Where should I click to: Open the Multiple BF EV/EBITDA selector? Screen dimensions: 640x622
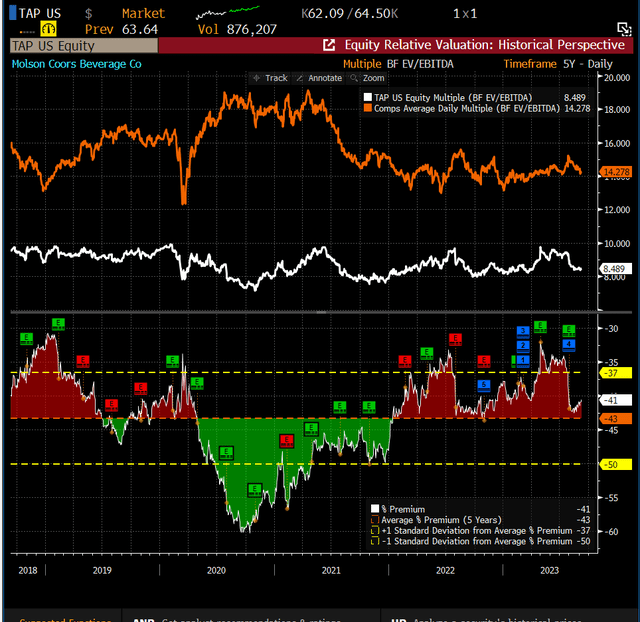(x=398, y=64)
